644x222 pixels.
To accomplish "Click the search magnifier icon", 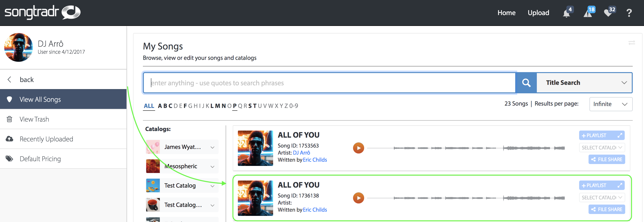I will click(x=526, y=82).
